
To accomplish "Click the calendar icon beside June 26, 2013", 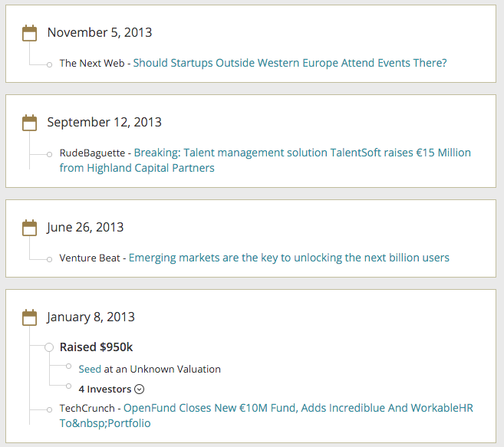I will pyautogui.click(x=30, y=227).
